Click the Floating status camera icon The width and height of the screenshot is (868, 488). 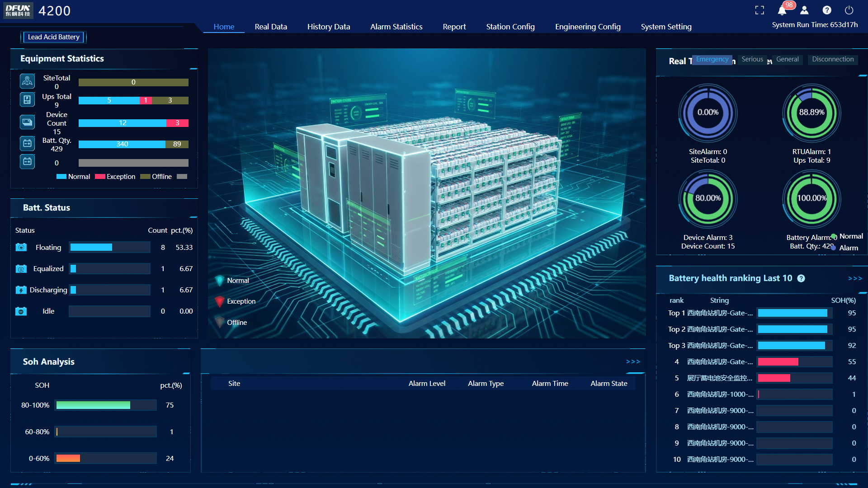point(21,247)
